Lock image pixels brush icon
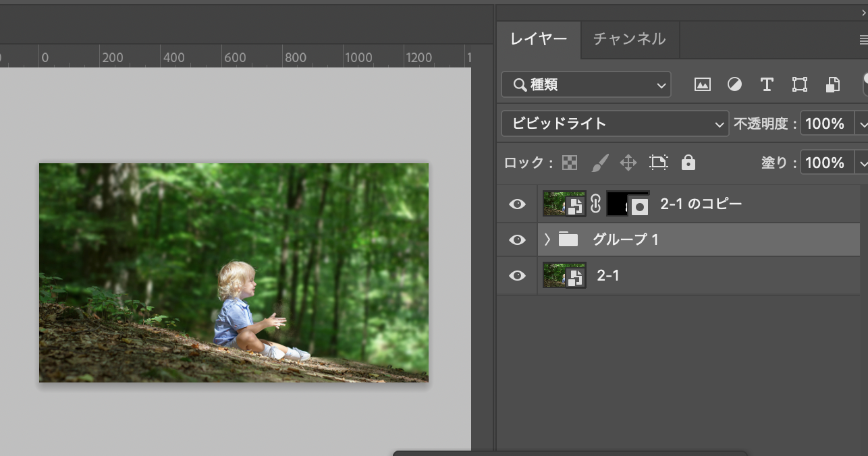The height and width of the screenshot is (456, 868). (x=599, y=163)
